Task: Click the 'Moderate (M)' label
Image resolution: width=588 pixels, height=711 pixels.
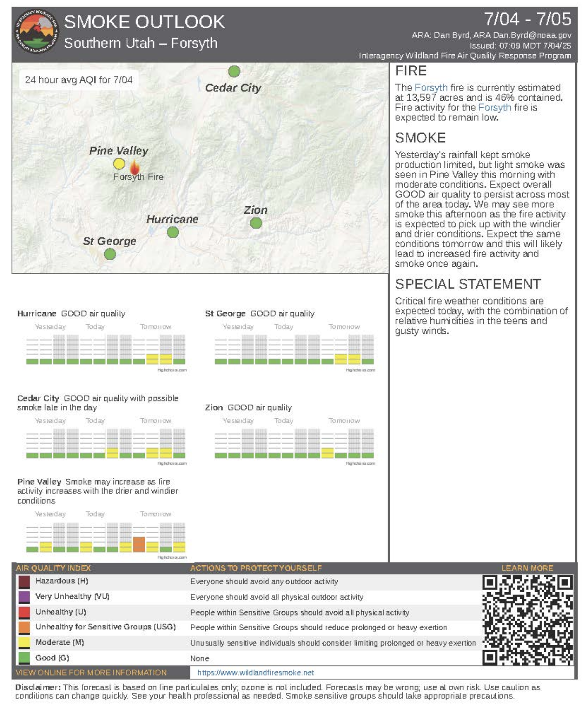Action: click(60, 643)
